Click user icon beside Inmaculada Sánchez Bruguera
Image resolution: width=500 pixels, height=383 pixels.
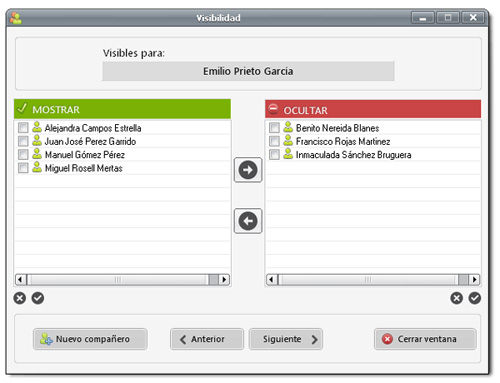pos(288,154)
